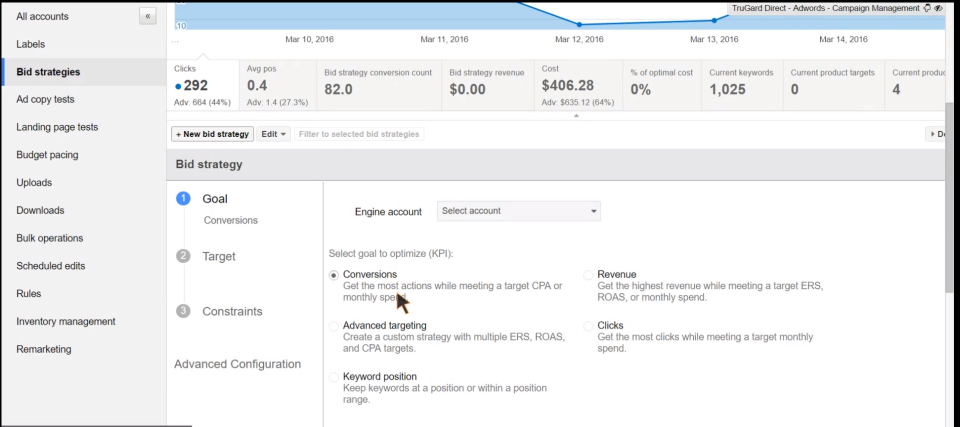Expand the partly hidden panel at right
The width and height of the screenshot is (960, 427).
click(936, 134)
